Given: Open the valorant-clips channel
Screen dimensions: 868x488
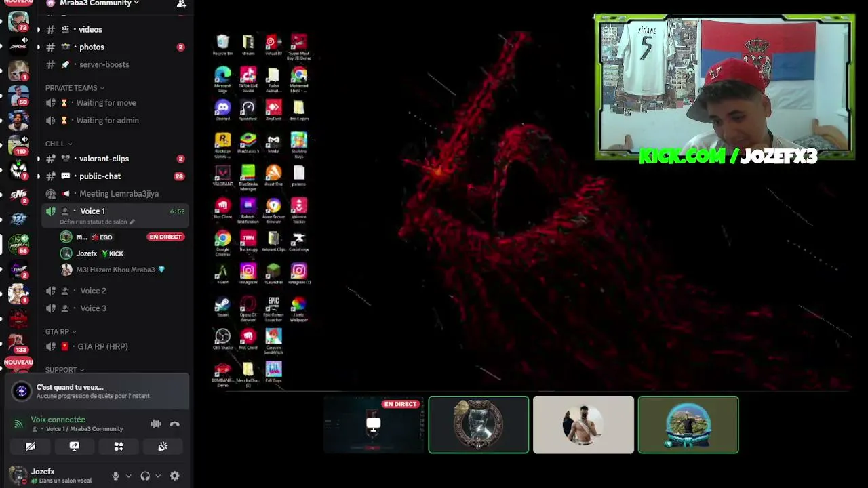Looking at the screenshot, I should coord(115,159).
